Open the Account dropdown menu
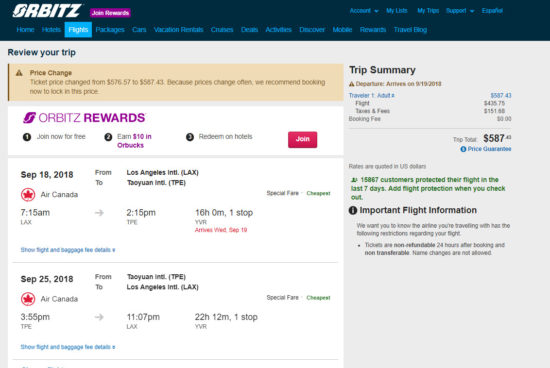550x368 pixels. pyautogui.click(x=364, y=11)
